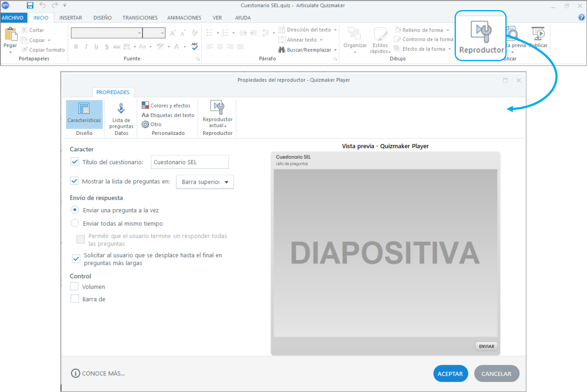Screen dimensions: 587x392
Task: Open Párrafo group dialog launcher
Action: click(x=335, y=59)
